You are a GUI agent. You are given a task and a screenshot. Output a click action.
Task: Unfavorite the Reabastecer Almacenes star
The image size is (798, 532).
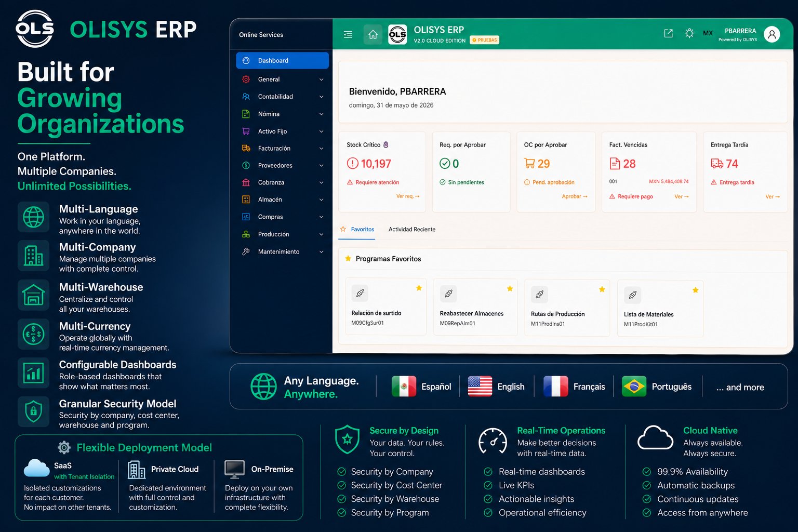coord(510,288)
